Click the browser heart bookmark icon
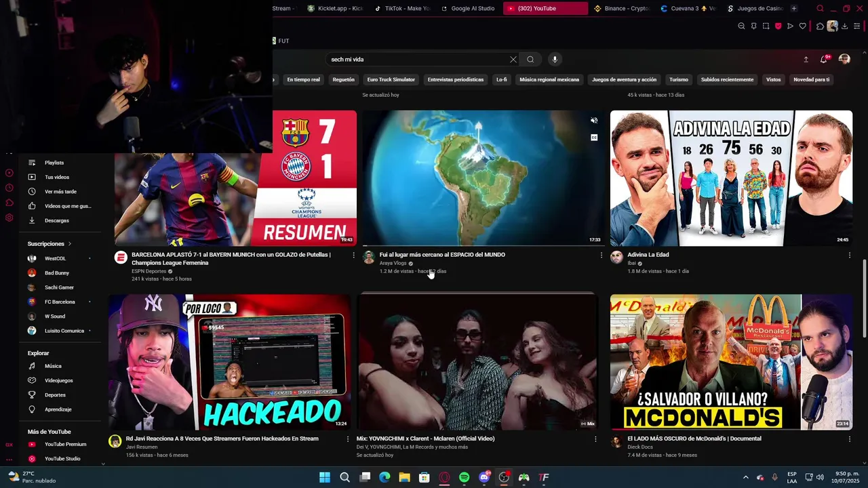 pyautogui.click(x=802, y=26)
